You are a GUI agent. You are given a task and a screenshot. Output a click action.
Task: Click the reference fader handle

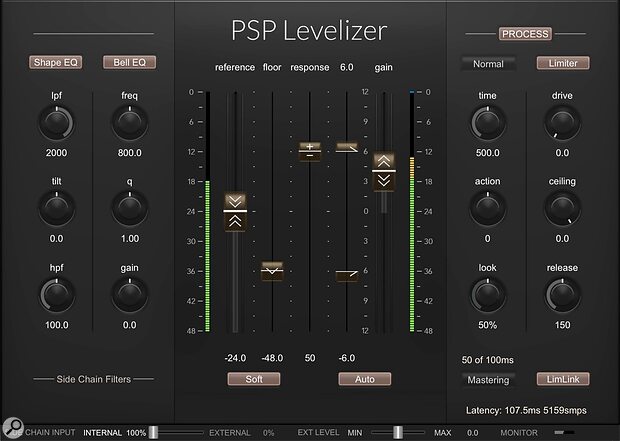tap(235, 212)
